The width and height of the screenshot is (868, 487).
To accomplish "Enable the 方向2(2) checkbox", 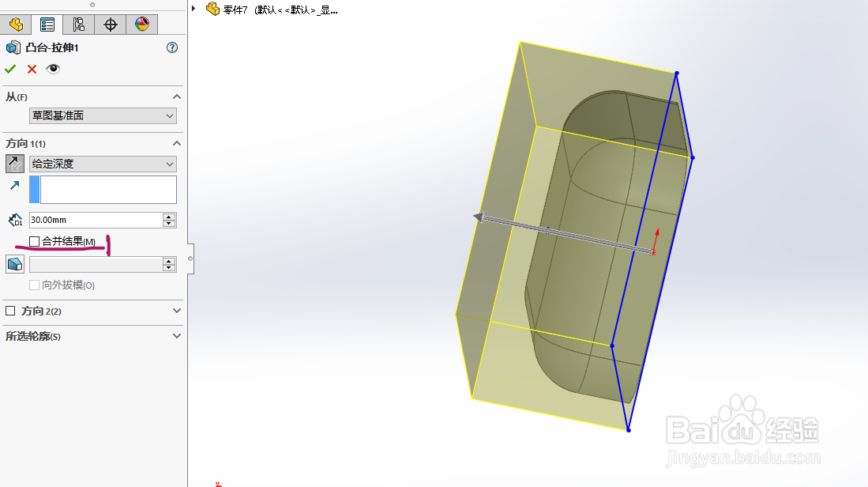I will [10, 311].
